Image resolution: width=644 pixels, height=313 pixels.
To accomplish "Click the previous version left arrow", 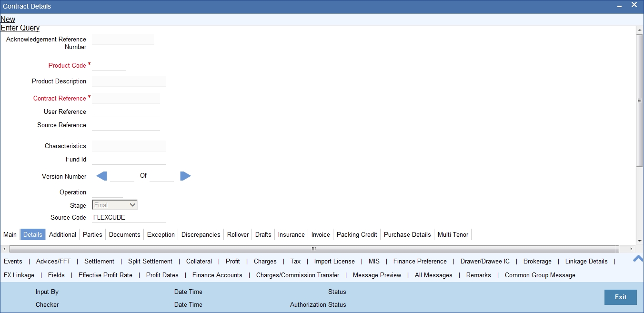I will tap(101, 176).
